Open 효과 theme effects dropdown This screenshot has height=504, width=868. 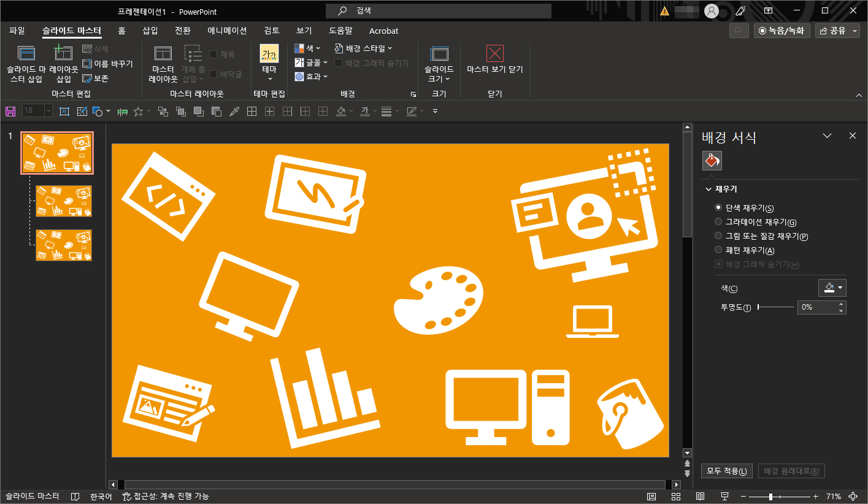click(x=311, y=77)
